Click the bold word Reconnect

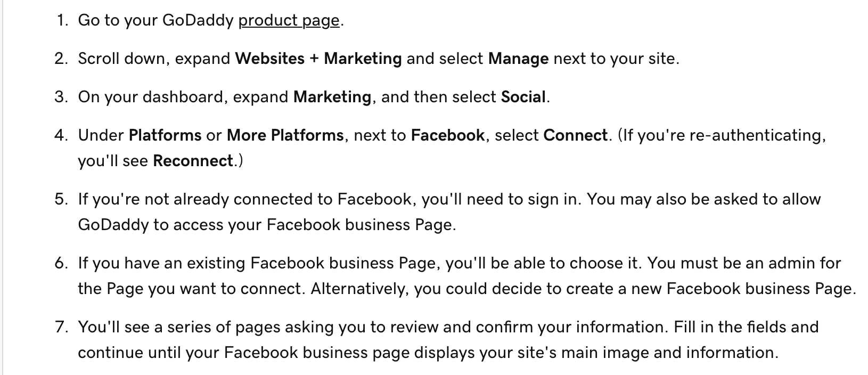pos(193,160)
